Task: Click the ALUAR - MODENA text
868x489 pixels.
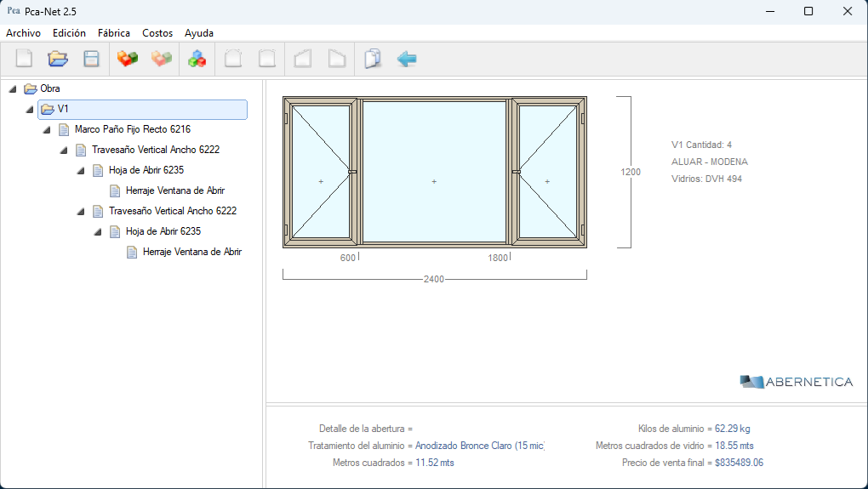Action: tap(709, 162)
